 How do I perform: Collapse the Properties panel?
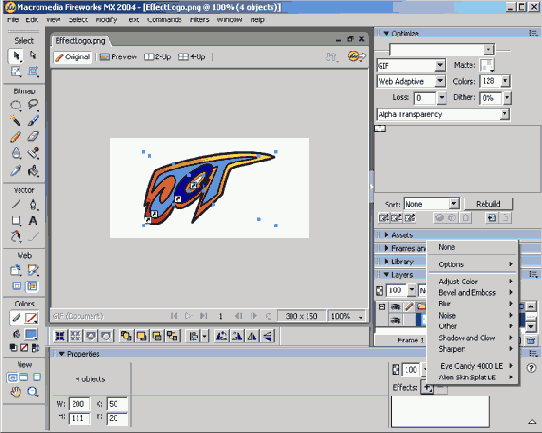coord(62,354)
